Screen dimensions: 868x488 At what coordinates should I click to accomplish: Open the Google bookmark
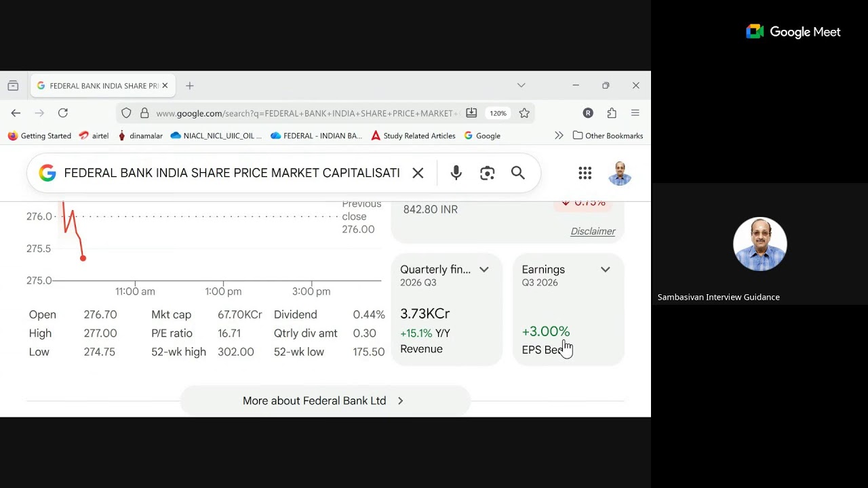(x=482, y=136)
